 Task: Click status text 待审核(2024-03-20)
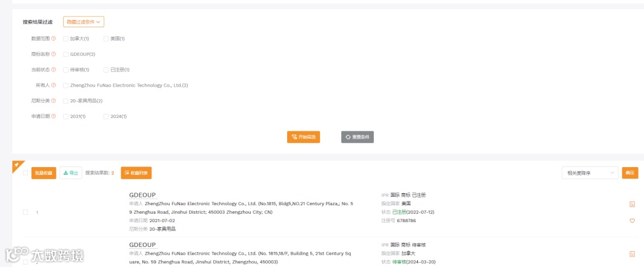coord(414,262)
